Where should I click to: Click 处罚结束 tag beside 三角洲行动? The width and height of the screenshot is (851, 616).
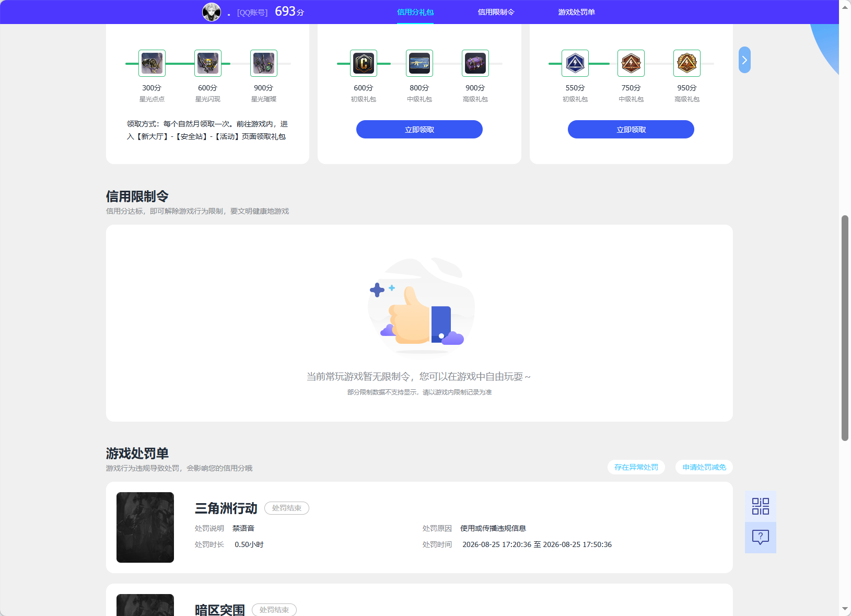coord(287,508)
